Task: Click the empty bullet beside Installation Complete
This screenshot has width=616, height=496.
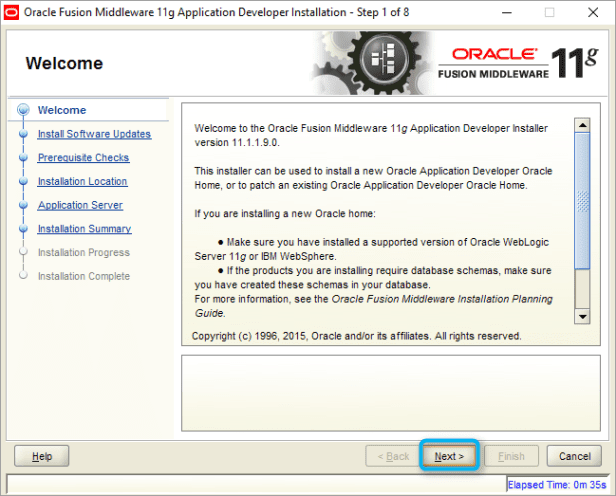Action: (x=24, y=275)
